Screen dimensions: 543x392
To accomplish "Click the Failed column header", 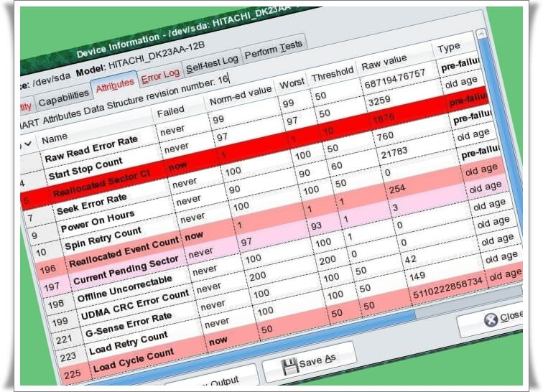I will pos(170,111).
